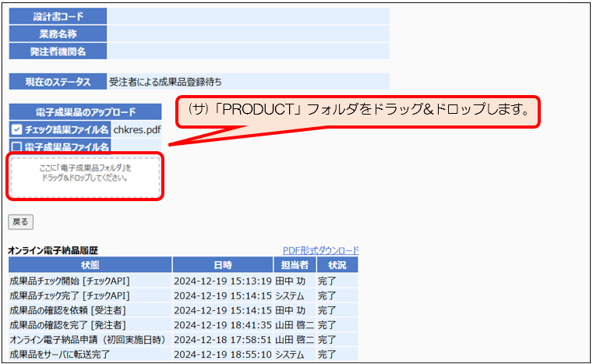The width and height of the screenshot is (593, 364).
Task: Click the 発注者機関名 value field
Action: pyautogui.click(x=248, y=51)
